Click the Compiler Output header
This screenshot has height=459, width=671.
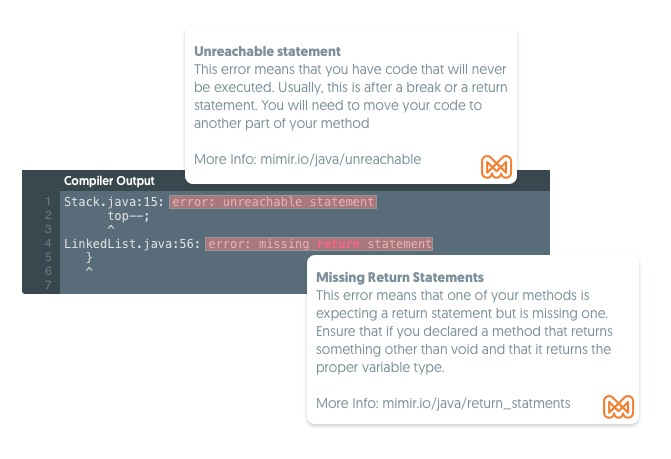point(109,181)
